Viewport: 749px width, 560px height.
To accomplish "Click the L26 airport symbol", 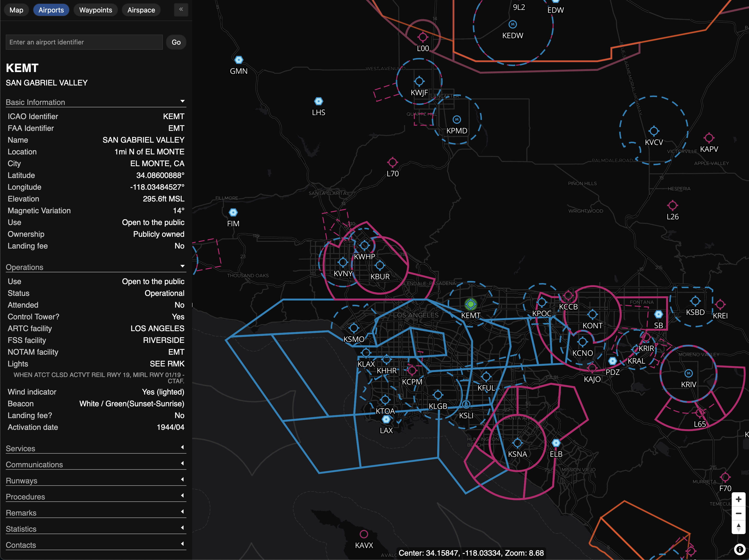I will [672, 206].
